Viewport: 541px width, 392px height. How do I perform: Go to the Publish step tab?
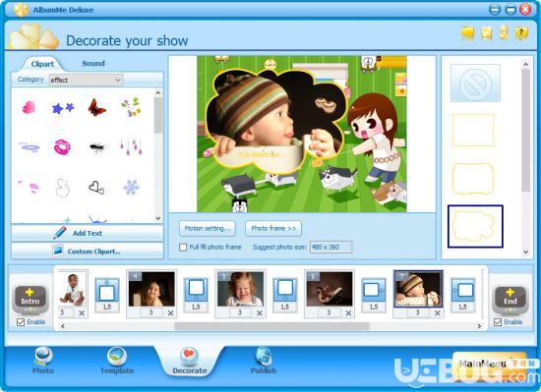click(x=264, y=361)
